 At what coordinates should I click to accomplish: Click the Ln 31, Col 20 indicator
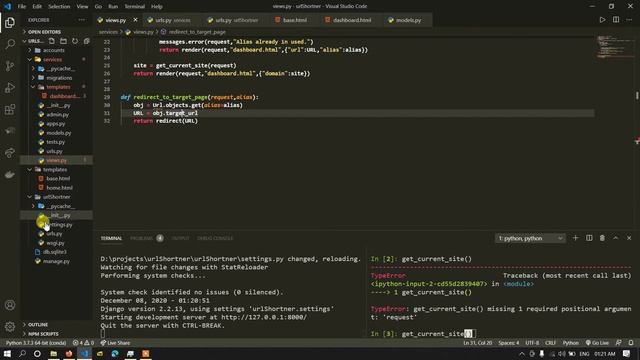(x=478, y=343)
